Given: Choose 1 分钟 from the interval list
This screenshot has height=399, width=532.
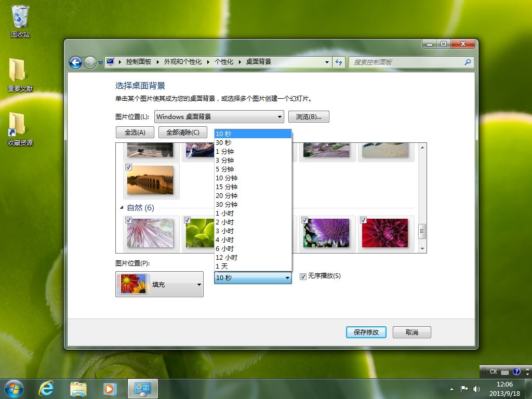Looking at the screenshot, I should [x=253, y=151].
